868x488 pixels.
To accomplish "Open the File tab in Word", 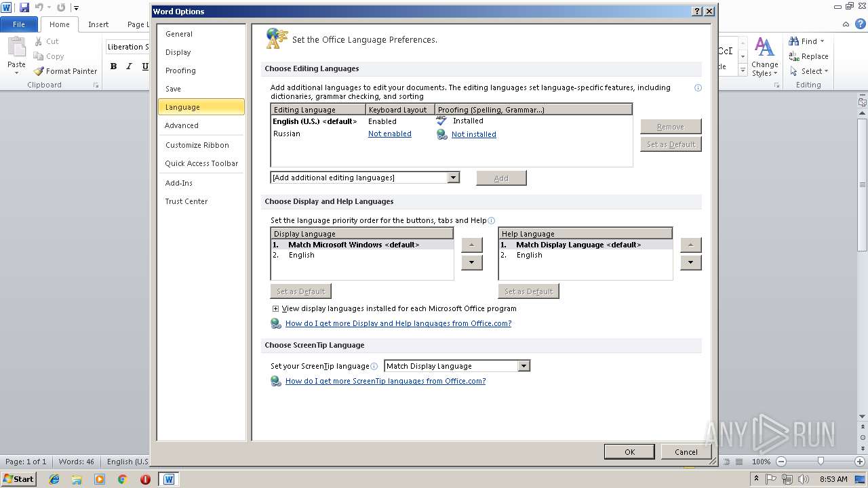I will [x=19, y=24].
